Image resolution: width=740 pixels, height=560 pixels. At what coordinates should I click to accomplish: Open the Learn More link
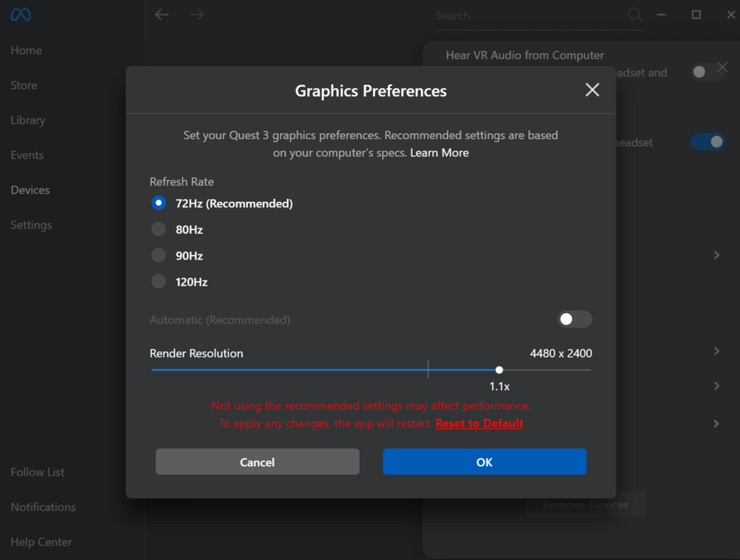click(x=440, y=153)
